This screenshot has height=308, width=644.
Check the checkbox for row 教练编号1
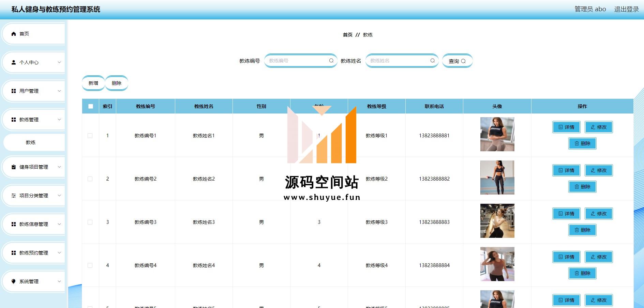[x=90, y=136]
